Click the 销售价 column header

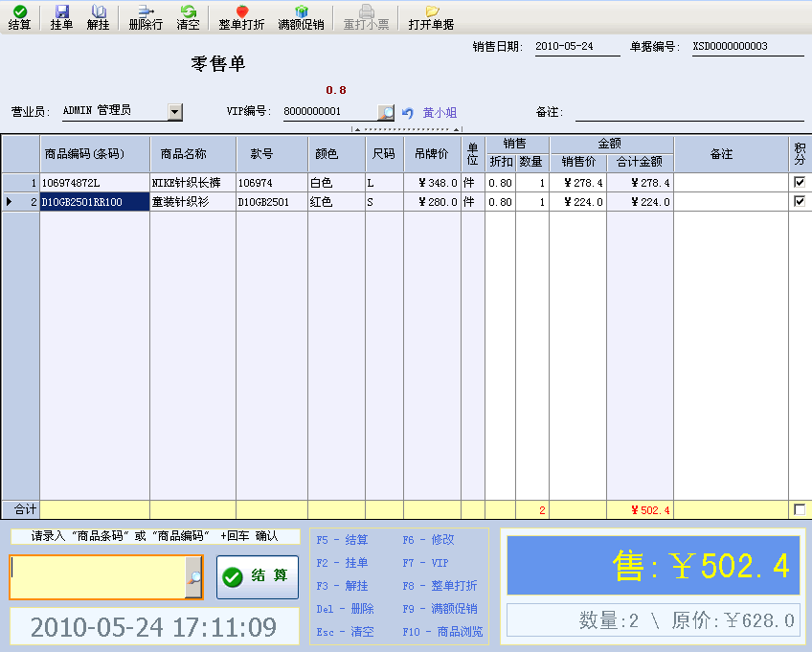[578, 162]
